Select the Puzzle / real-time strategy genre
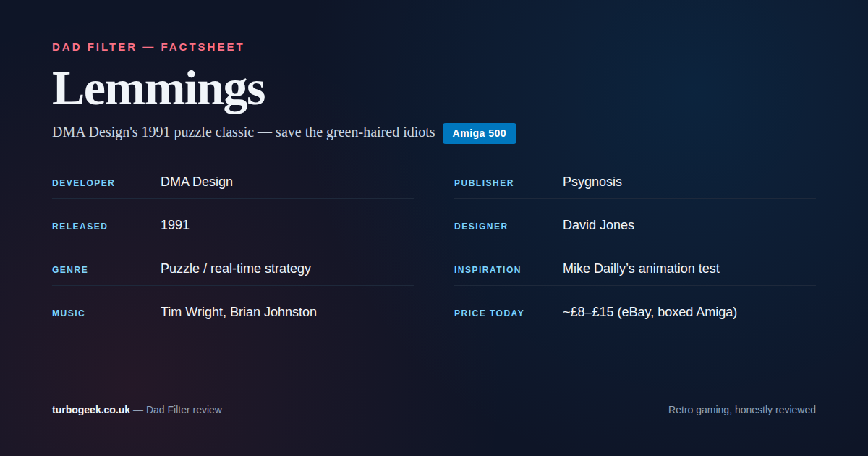This screenshot has height=456, width=868. point(236,269)
